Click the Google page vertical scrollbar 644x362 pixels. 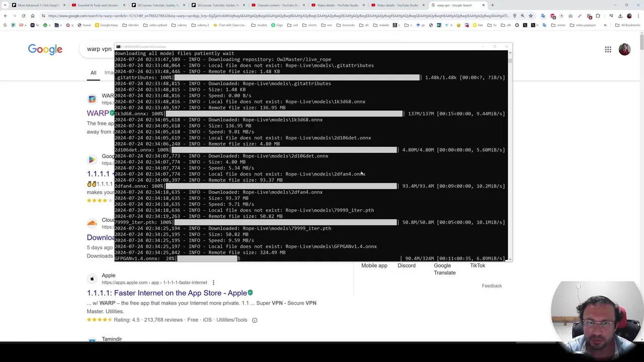[x=641, y=186]
